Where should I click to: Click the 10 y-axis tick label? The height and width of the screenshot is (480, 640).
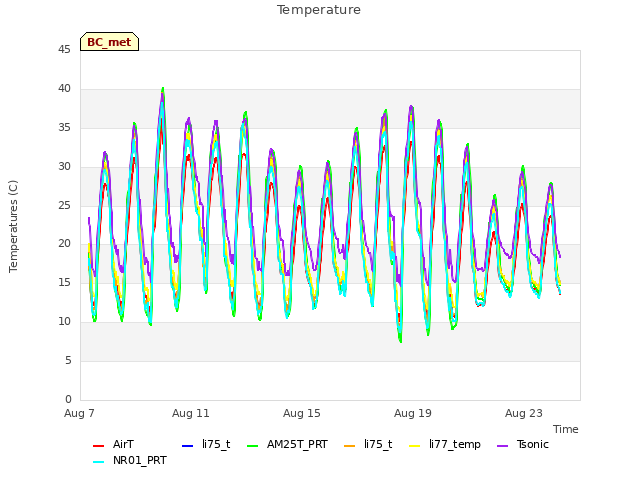point(64,322)
